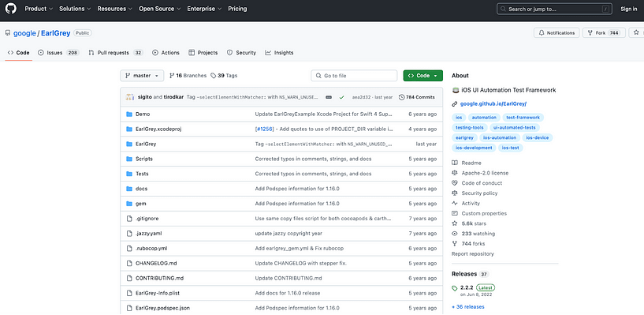Image resolution: width=644 pixels, height=315 pixels.
Task: Open the Security tab
Action: pyautogui.click(x=241, y=53)
